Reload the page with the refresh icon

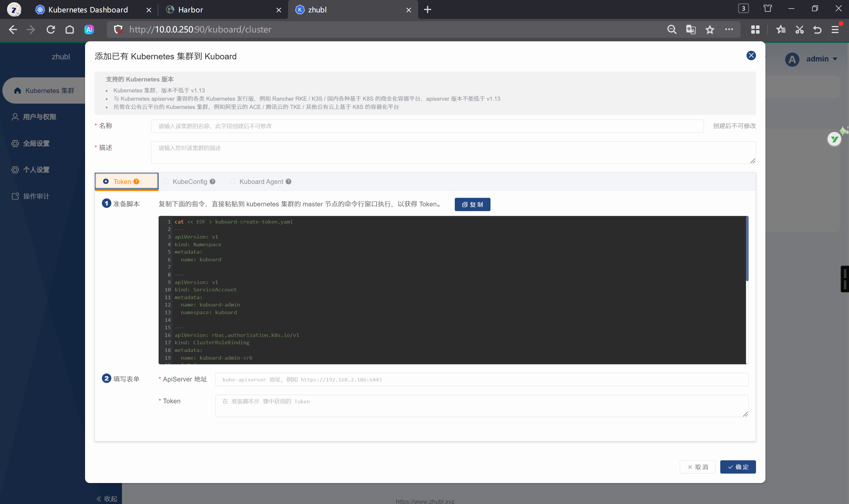50,30
